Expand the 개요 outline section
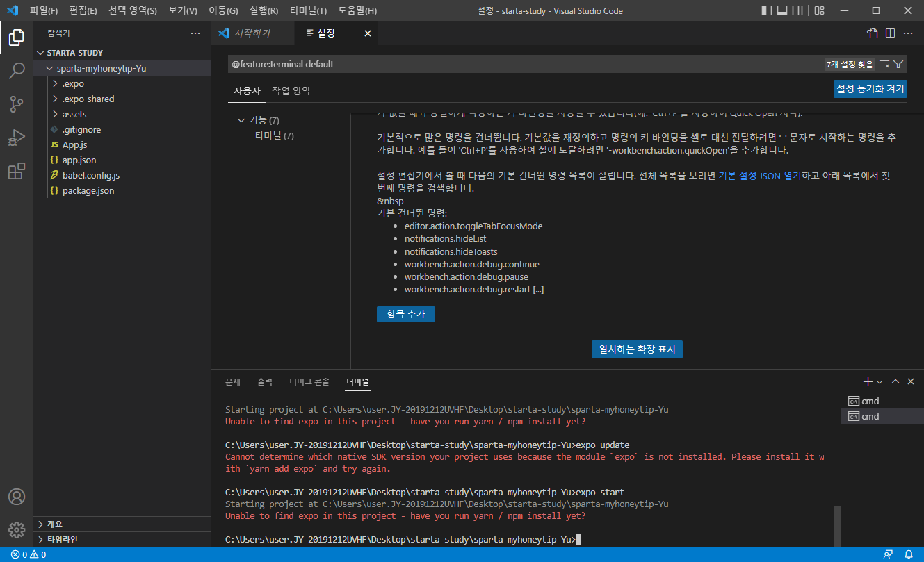This screenshot has height=562, width=924. (122, 524)
